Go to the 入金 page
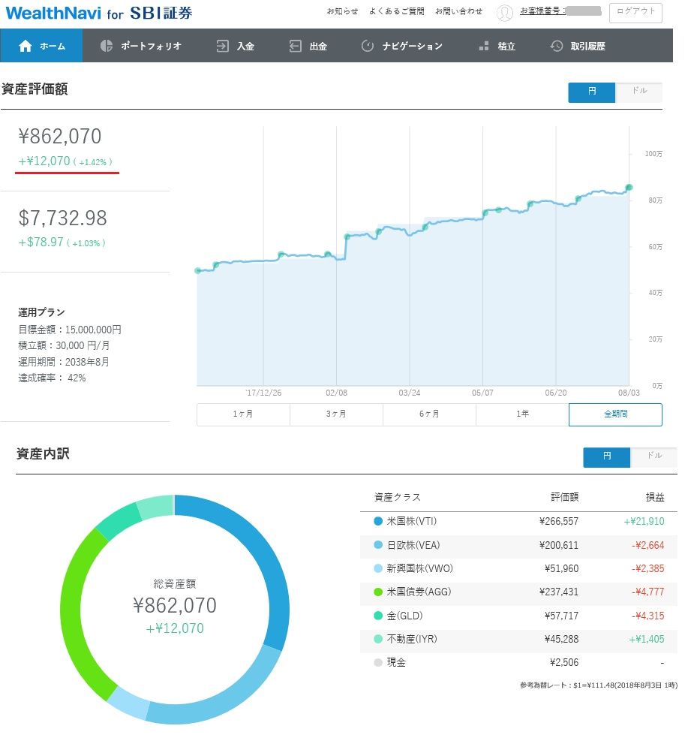Image resolution: width=700 pixels, height=750 pixels. coord(236,46)
